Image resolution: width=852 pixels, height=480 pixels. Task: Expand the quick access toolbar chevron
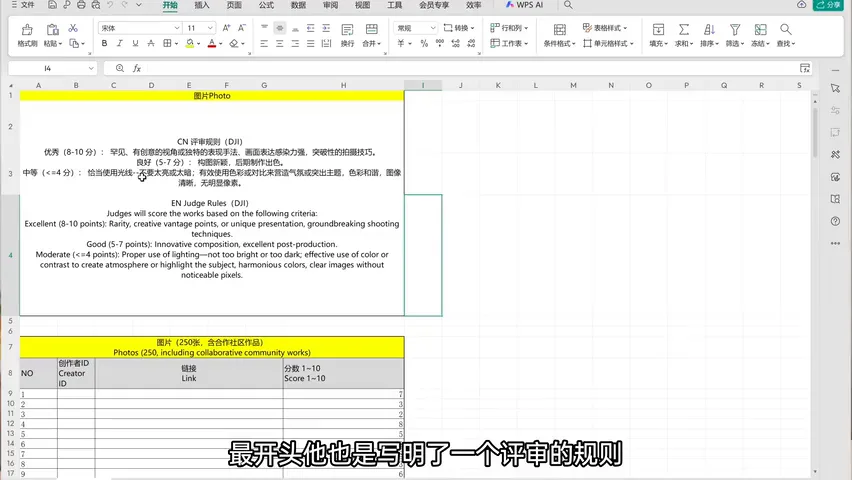[139, 5]
